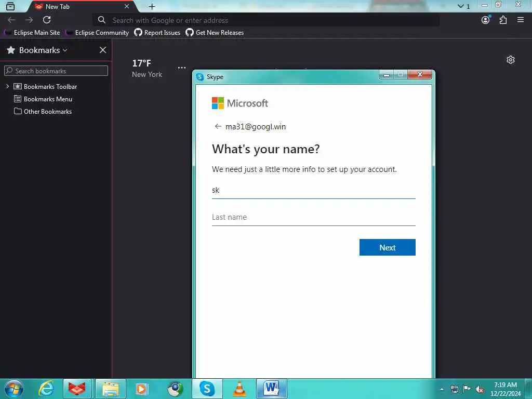Open the red browser icon in taskbar

pos(77,389)
